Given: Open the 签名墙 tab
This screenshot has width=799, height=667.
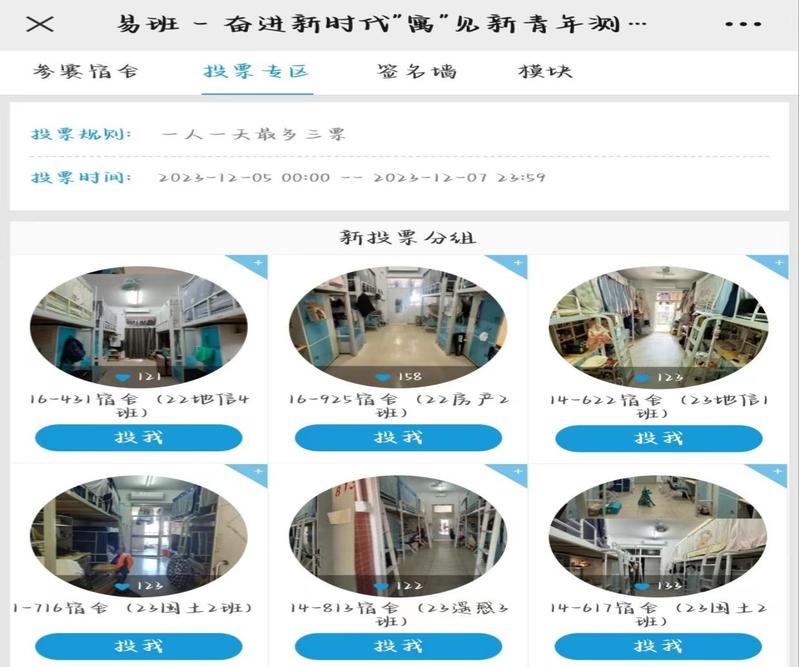Looking at the screenshot, I should point(417,72).
